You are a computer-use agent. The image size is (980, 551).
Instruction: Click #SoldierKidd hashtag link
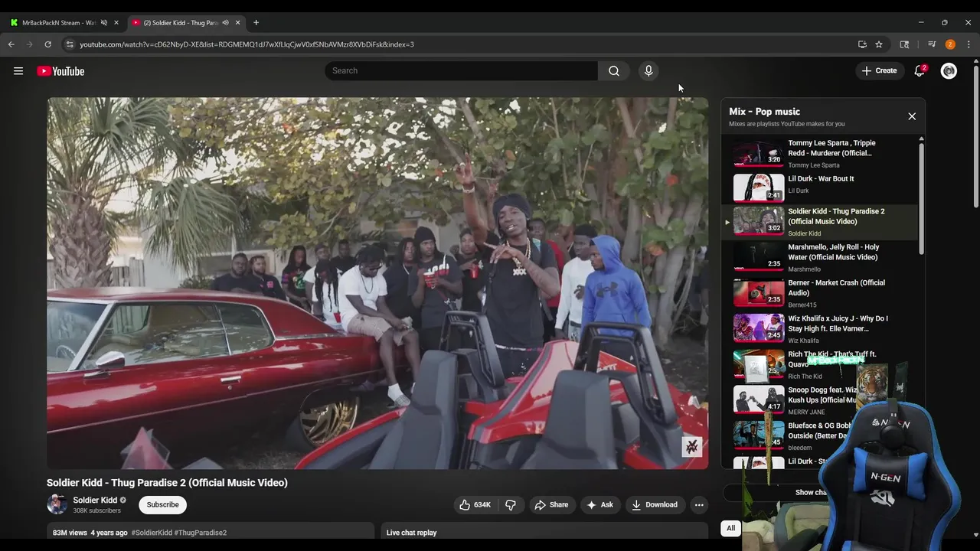click(x=152, y=533)
